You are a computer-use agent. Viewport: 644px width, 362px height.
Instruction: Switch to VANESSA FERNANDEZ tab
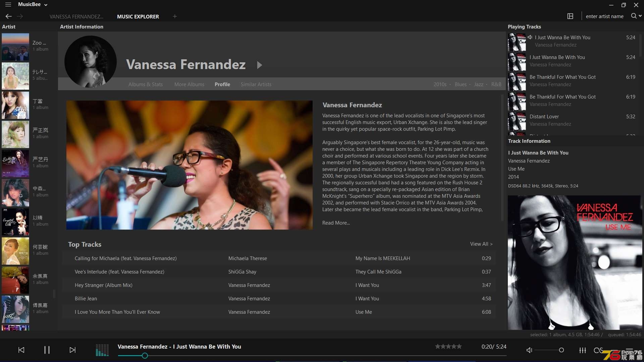(76, 16)
